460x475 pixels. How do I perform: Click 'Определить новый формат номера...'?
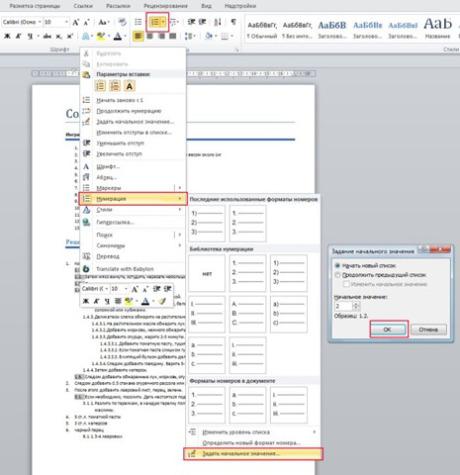(x=252, y=443)
